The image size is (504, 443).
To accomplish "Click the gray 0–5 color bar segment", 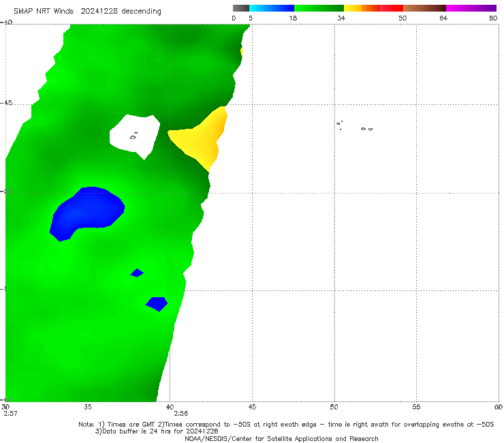I will [241, 8].
